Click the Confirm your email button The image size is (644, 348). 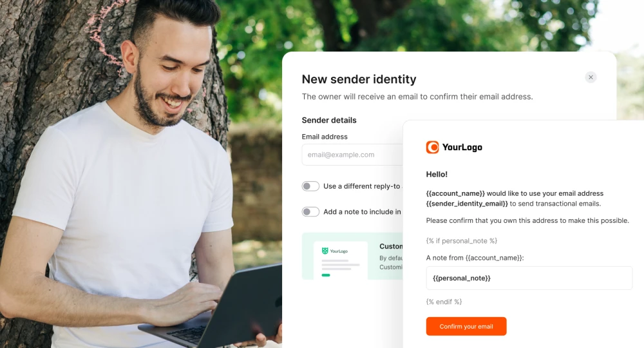tap(466, 326)
